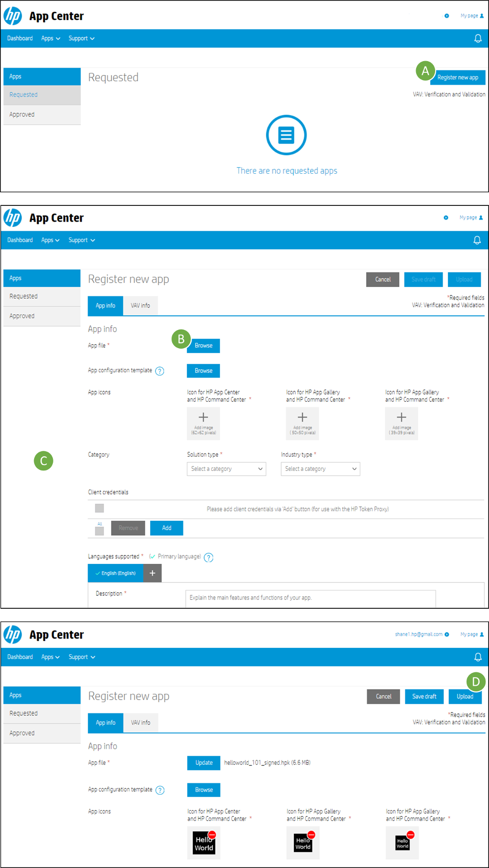Click Browse next to App file
The height and width of the screenshot is (868, 489).
(203, 346)
